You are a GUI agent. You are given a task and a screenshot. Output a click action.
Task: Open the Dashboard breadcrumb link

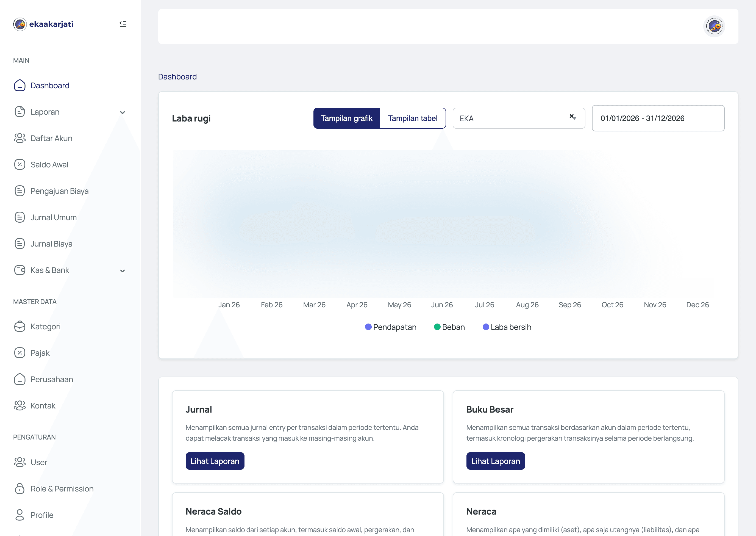point(177,77)
